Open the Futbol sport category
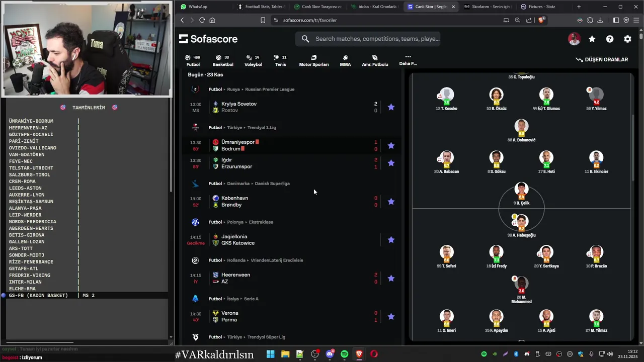 (x=193, y=61)
